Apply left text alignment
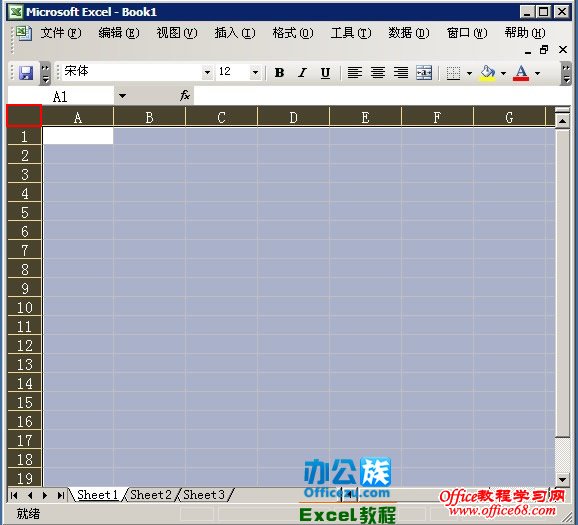Image resolution: width=578 pixels, height=525 pixels. pos(355,73)
